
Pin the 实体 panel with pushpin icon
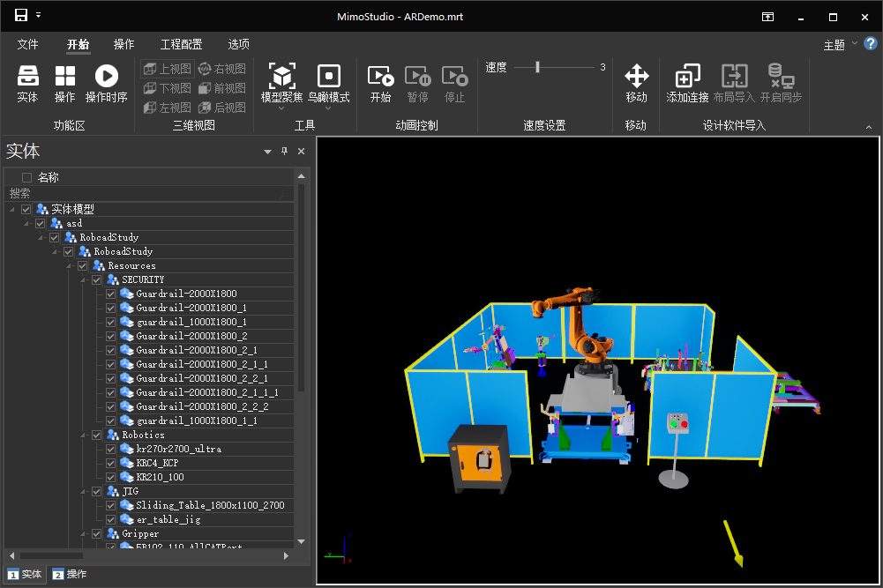[284, 152]
